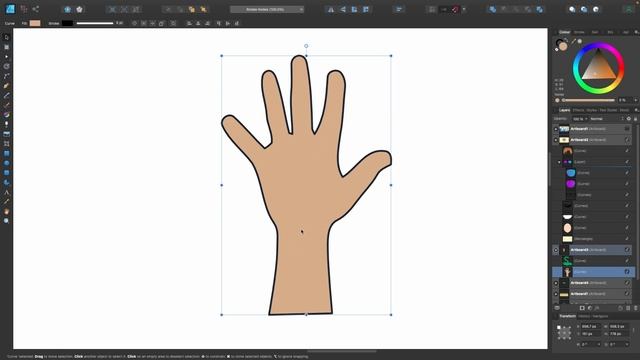The image size is (640, 360).
Task: Select the Crop tool
Action: click(6, 144)
